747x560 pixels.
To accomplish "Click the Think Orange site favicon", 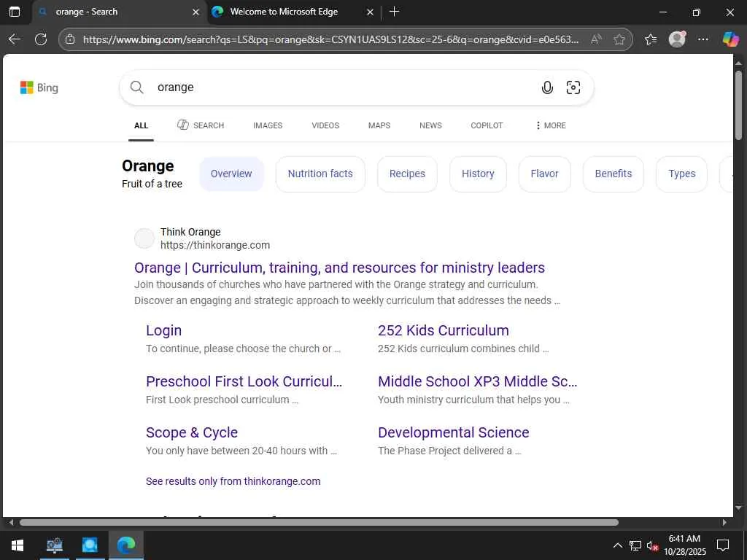I will pyautogui.click(x=144, y=238).
